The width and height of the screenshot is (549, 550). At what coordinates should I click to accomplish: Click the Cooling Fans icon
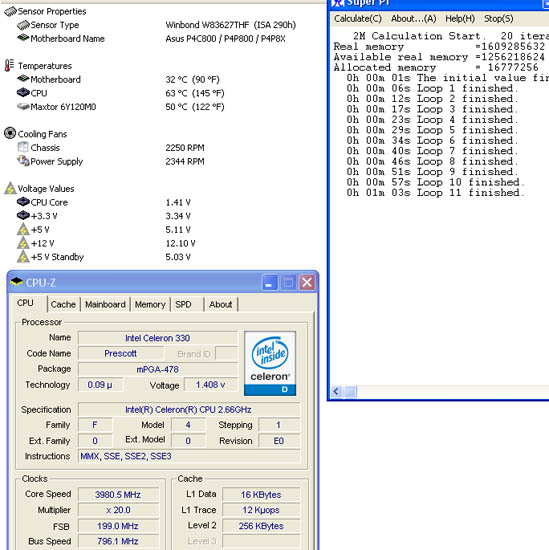tap(10, 133)
